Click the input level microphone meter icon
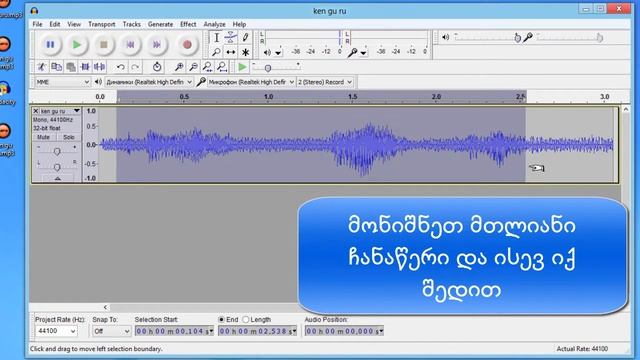Screen dimensions: 640x360 352,52
